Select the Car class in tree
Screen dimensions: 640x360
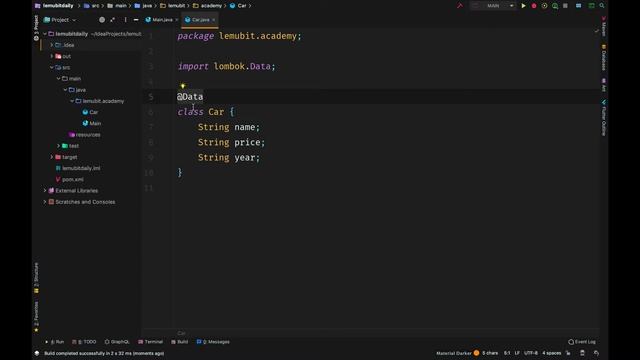point(90,112)
